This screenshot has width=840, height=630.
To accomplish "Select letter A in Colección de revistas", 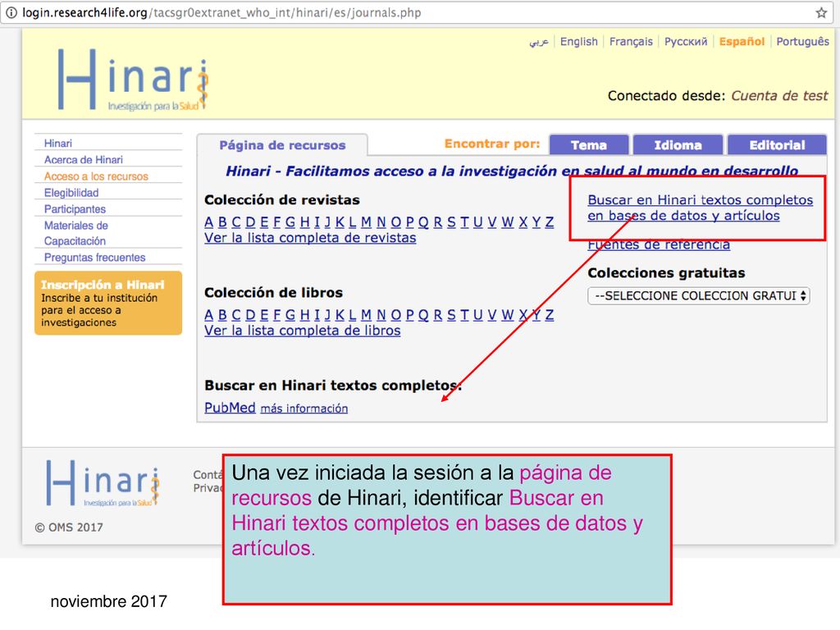I will point(209,222).
